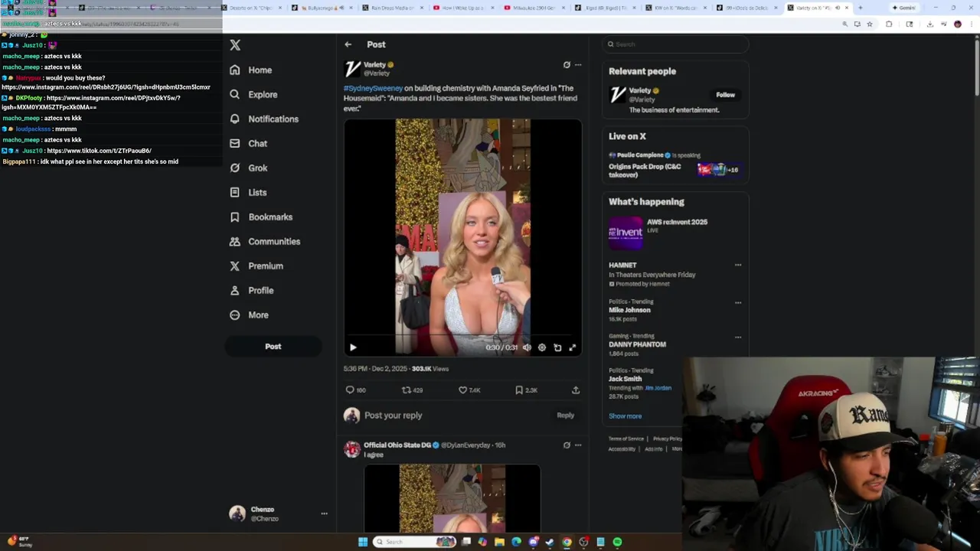The width and height of the screenshot is (980, 551).
Task: Repost the post using the 429 repost icon
Action: click(x=407, y=390)
